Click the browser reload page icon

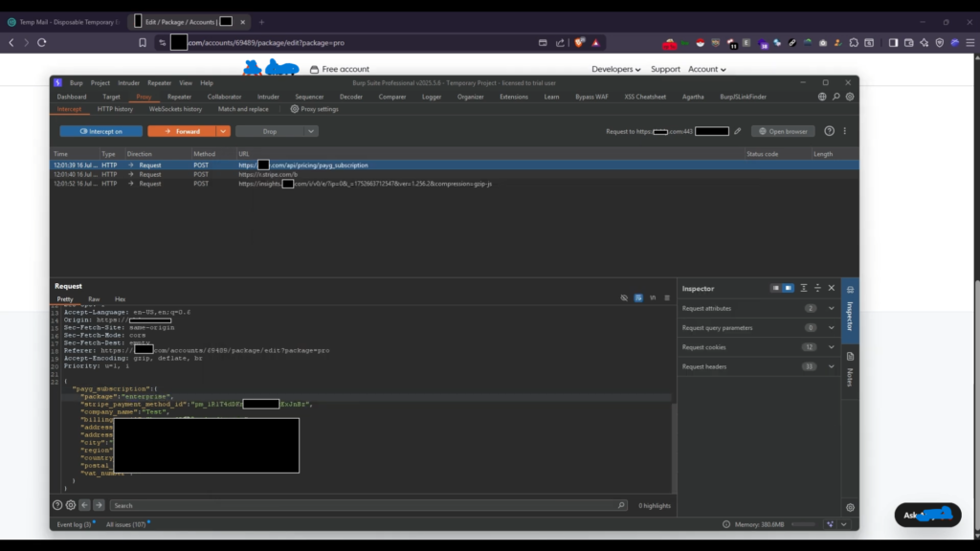point(42,43)
